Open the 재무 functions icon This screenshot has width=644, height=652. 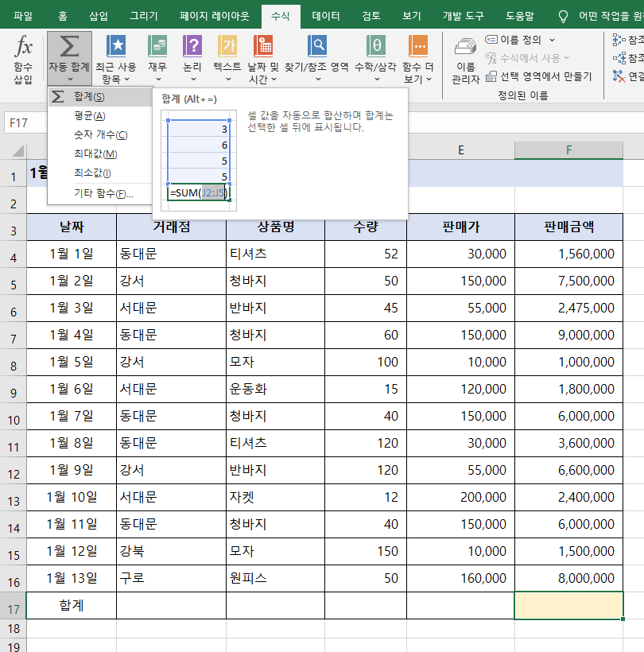click(x=157, y=45)
